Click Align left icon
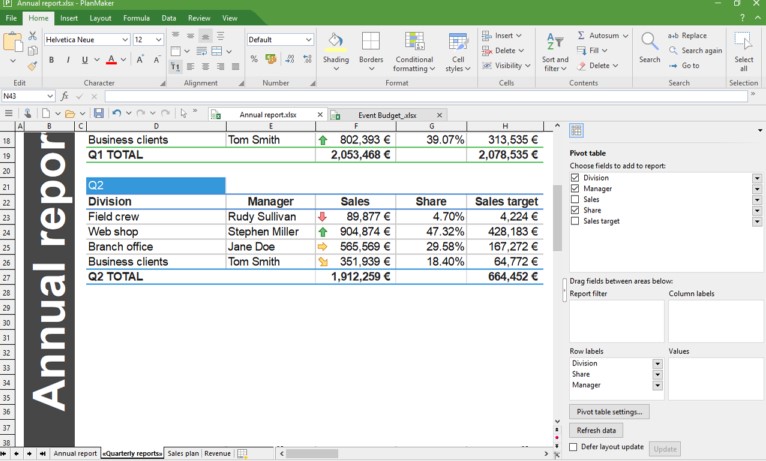 tap(191, 66)
